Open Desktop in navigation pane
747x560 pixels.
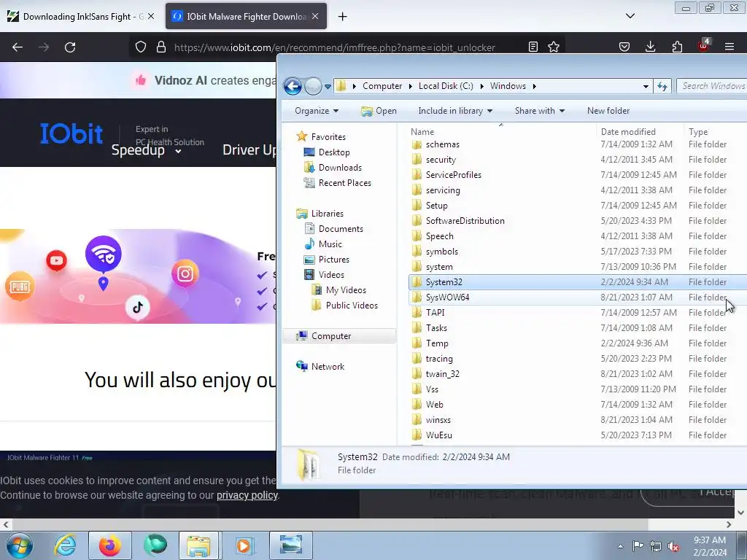[334, 152]
